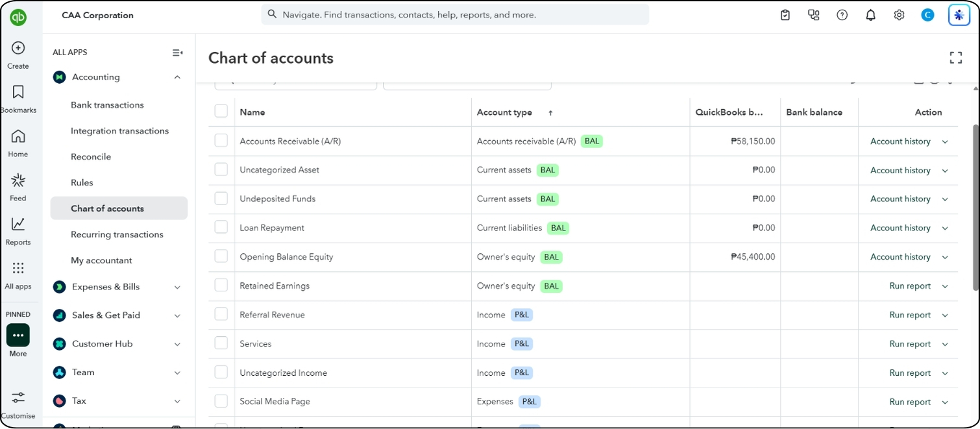Tick the Accounts Receivable (A/R) row checkbox
Viewport: 980px width, 429px height.
click(221, 140)
